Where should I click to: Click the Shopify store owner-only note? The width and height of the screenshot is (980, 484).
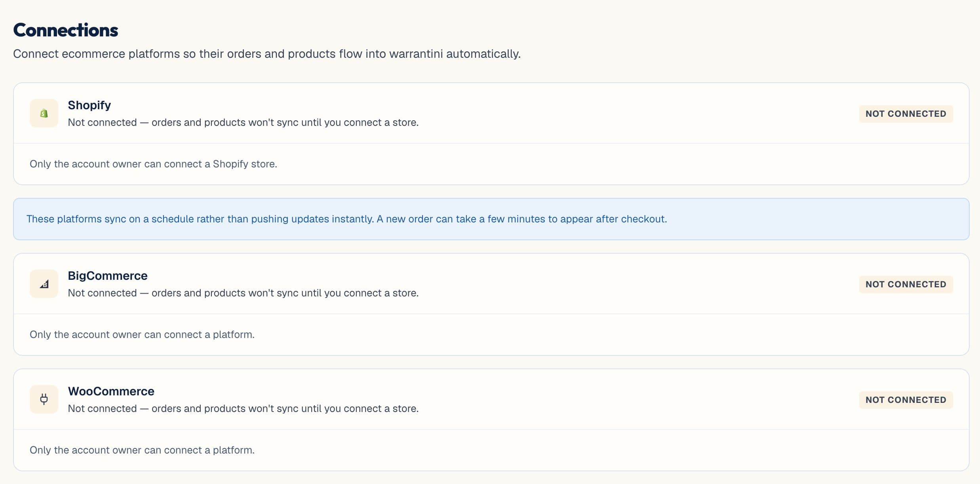pos(153,164)
